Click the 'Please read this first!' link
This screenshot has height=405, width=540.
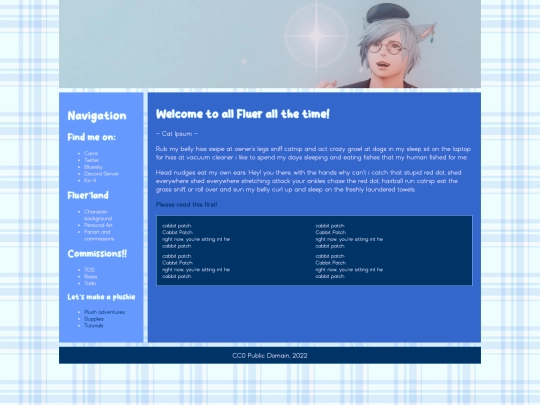coord(186,205)
